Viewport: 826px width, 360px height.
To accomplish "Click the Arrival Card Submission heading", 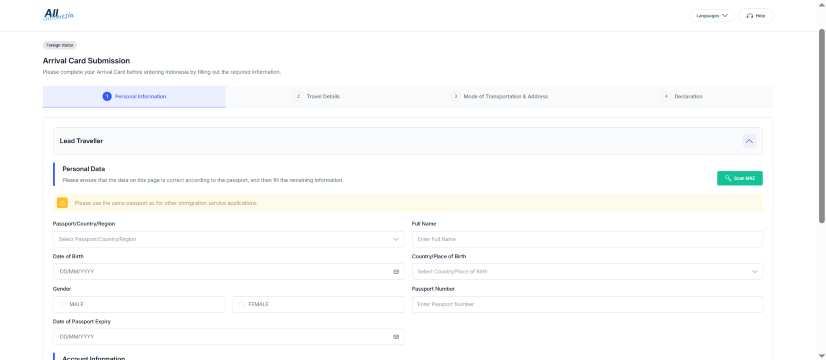I will (x=86, y=61).
